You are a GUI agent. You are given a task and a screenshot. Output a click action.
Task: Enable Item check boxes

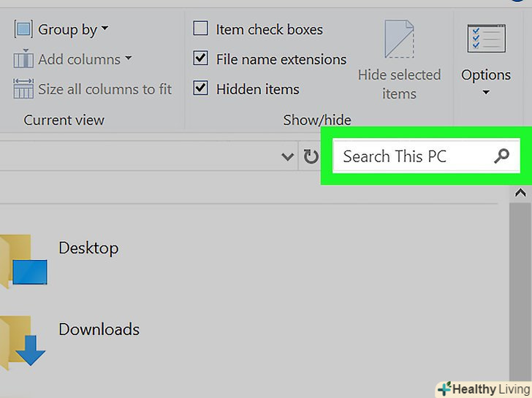[x=200, y=29]
